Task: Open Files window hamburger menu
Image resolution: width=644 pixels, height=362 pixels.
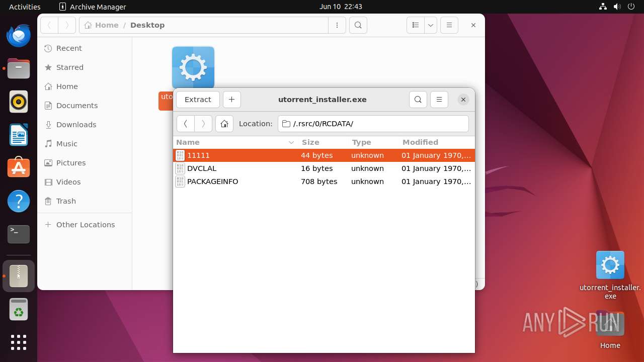Action: pos(449,25)
